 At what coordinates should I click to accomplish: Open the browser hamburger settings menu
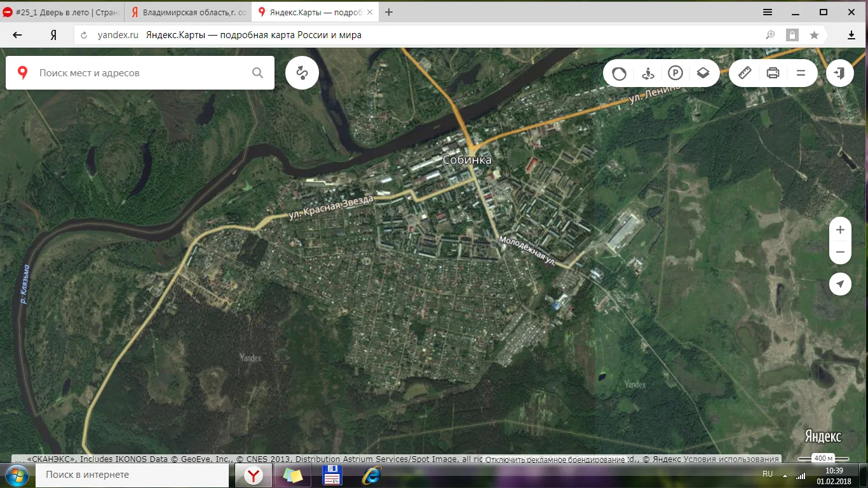click(x=768, y=12)
